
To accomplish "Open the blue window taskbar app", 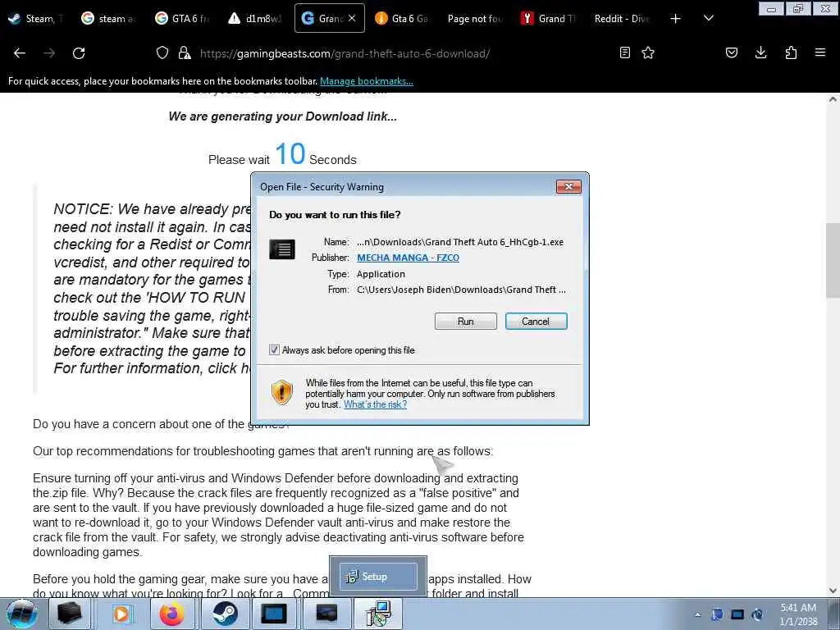I will pos(274,614).
